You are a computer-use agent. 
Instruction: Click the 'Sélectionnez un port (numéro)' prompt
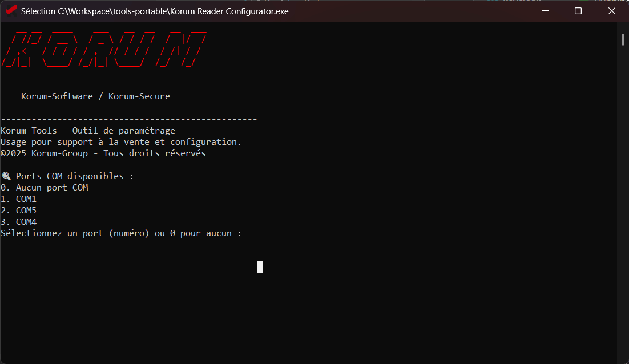point(121,233)
